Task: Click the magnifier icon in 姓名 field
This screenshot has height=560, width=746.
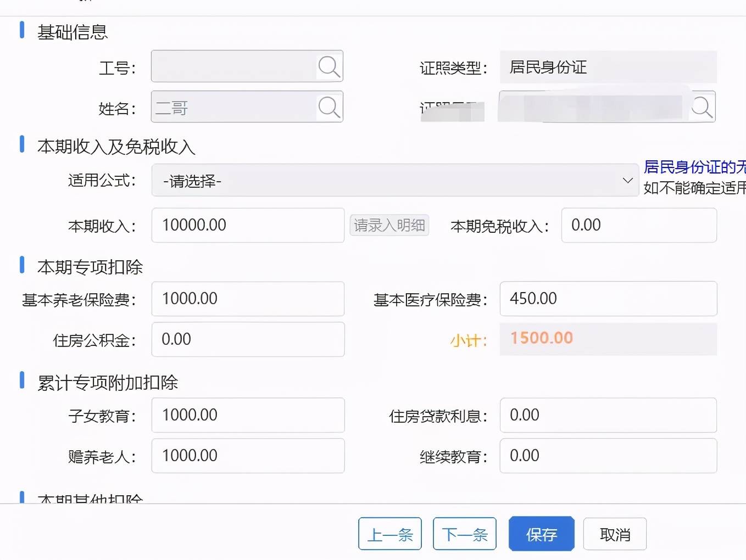Action: click(329, 107)
